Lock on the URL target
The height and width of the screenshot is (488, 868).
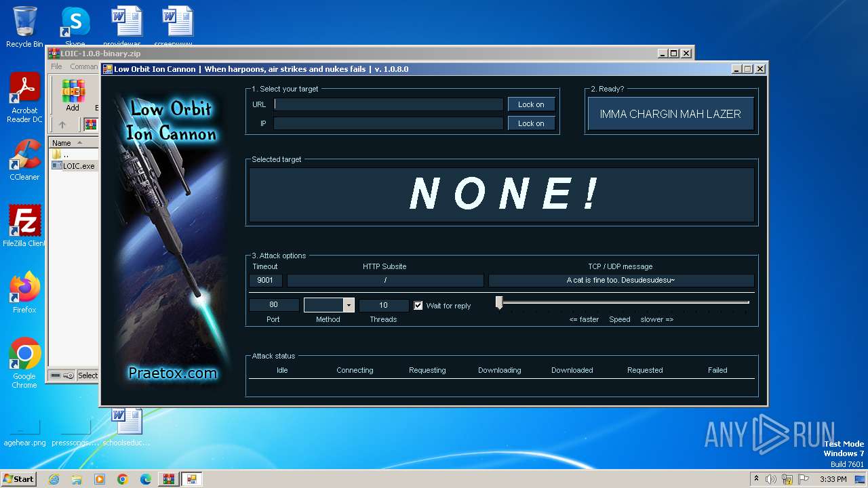click(x=531, y=104)
